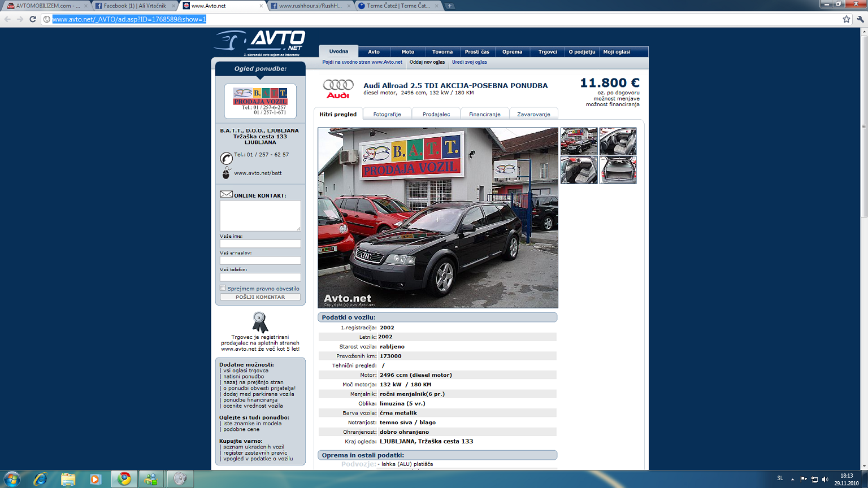
Task: Click the network icon in the system tray
Action: click(x=814, y=479)
